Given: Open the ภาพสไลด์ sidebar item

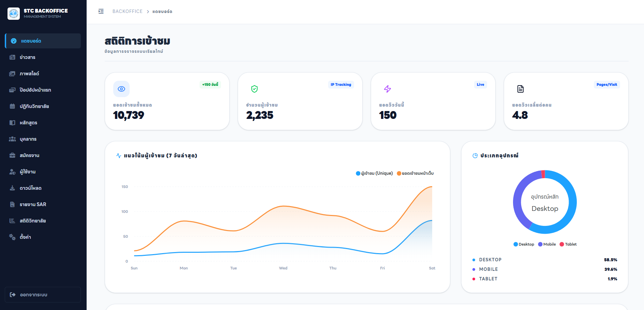Looking at the screenshot, I should [43, 74].
